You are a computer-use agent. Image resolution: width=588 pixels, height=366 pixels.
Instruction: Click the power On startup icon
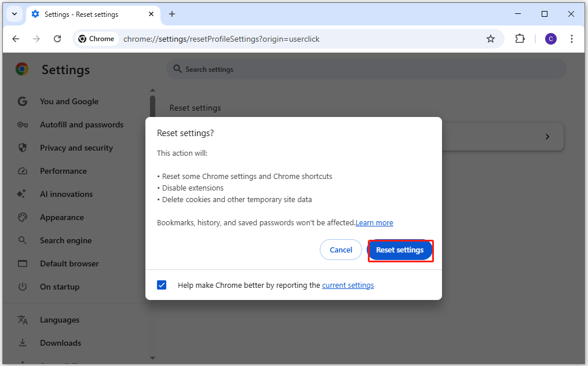[x=23, y=287]
